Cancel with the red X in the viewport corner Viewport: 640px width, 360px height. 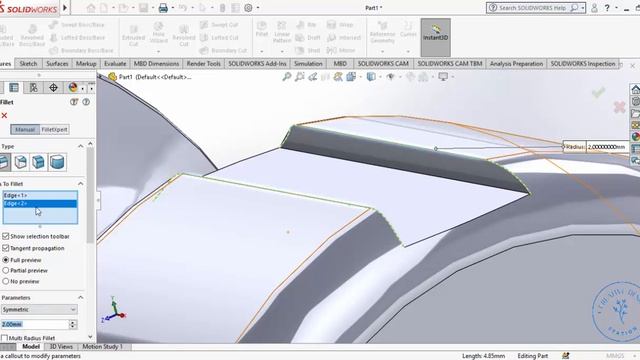(620, 107)
